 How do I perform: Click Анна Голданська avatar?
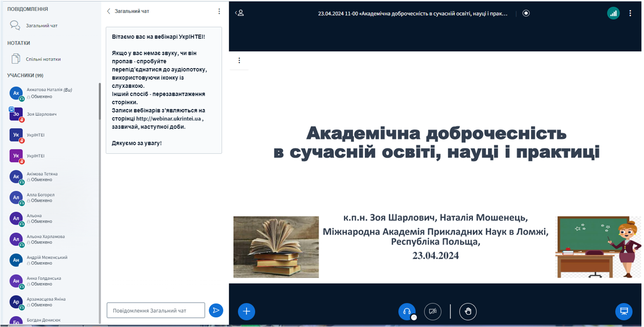(16, 281)
